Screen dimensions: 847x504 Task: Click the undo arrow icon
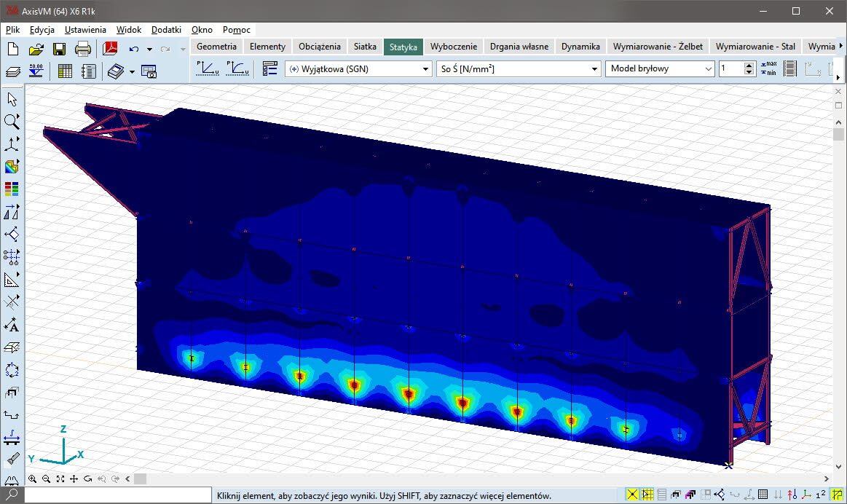tap(133, 50)
